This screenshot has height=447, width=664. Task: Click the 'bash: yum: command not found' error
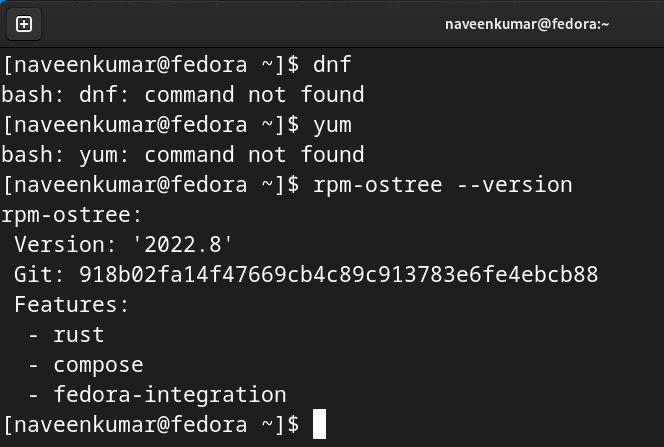pos(182,155)
